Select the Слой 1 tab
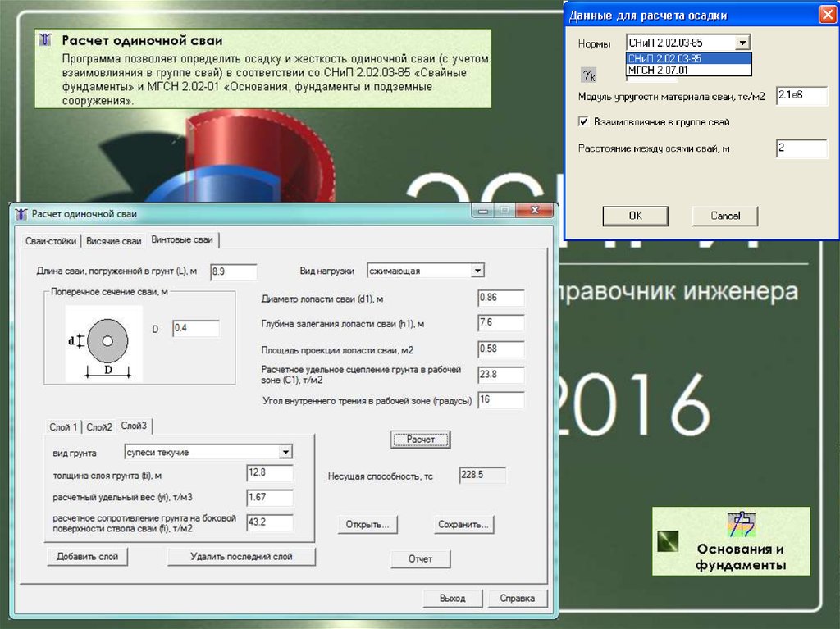 65,427
